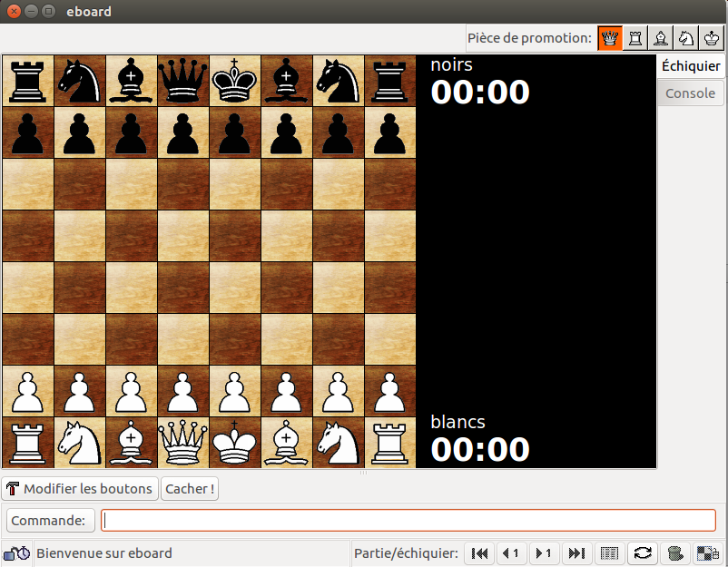The width and height of the screenshot is (728, 567).
Task: Jump to first move of game
Action: coord(479,553)
